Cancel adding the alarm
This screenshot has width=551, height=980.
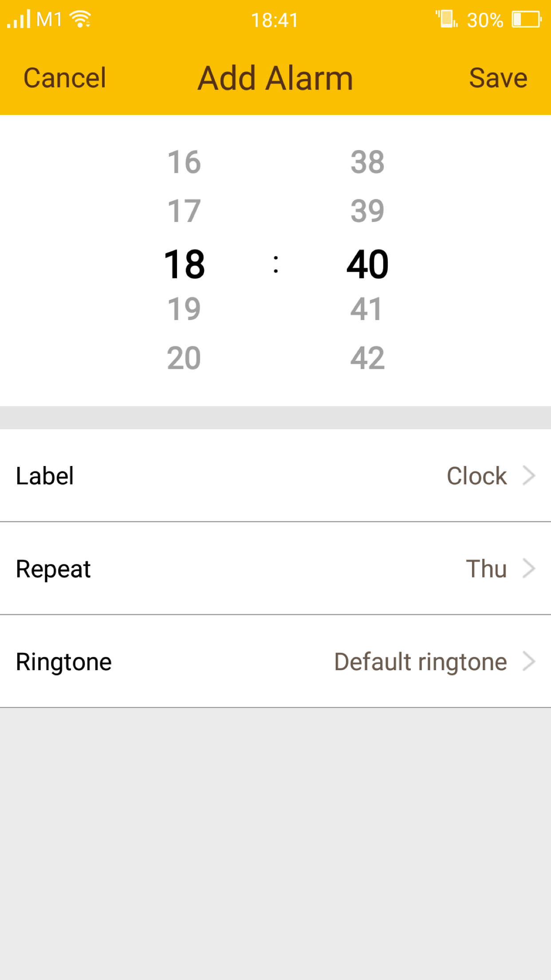65,78
